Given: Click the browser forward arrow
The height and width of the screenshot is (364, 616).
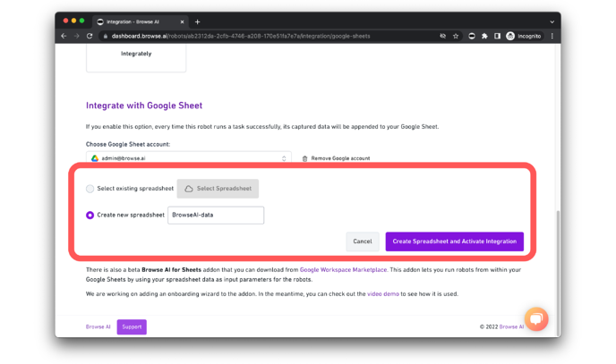Looking at the screenshot, I should tap(77, 36).
